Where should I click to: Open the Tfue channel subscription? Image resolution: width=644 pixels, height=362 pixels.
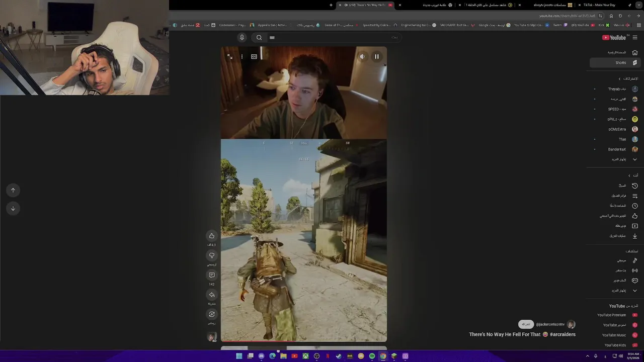pyautogui.click(x=615, y=139)
